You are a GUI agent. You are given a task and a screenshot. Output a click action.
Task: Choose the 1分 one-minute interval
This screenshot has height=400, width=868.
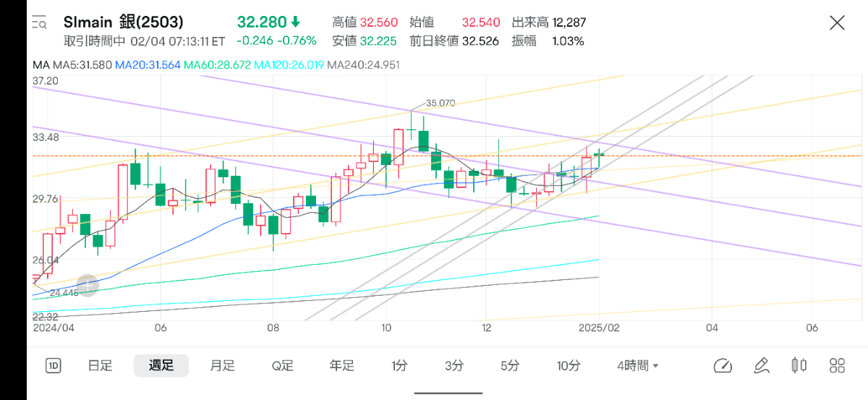399,366
